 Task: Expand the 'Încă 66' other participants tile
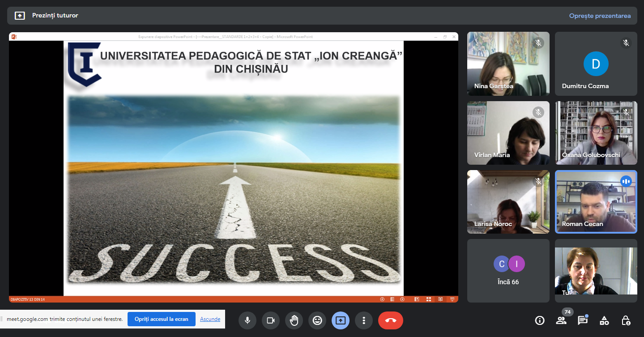[508, 270]
